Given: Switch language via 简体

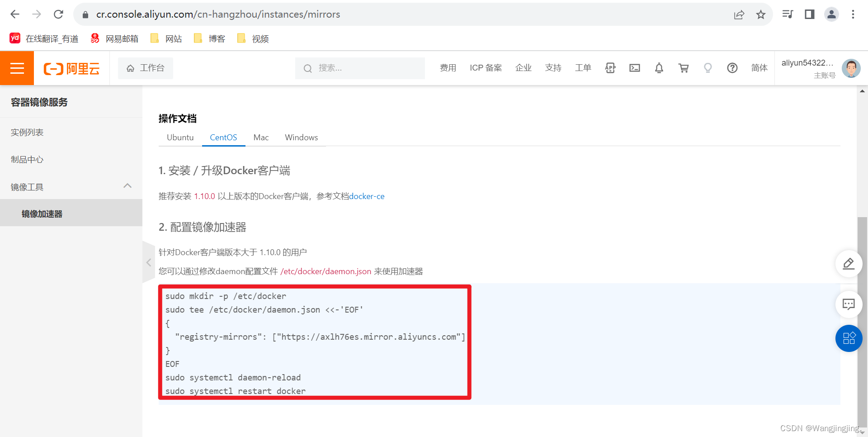Looking at the screenshot, I should point(759,68).
